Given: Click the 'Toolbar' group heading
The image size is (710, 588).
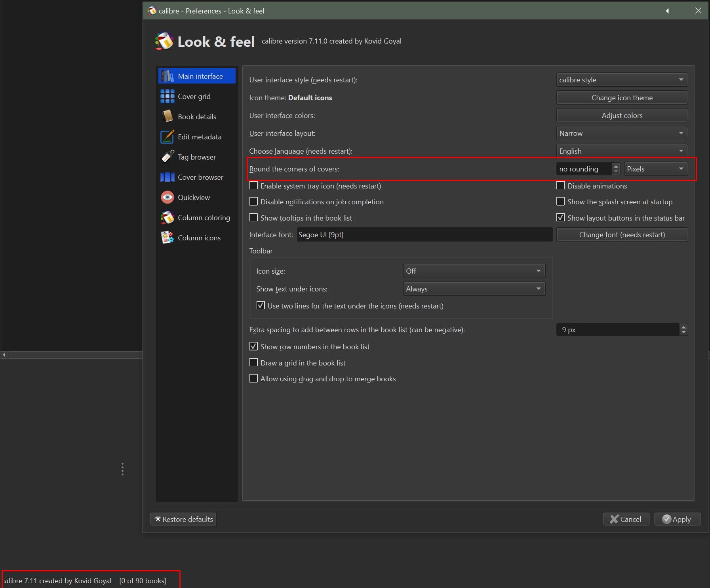Looking at the screenshot, I should click(x=261, y=251).
